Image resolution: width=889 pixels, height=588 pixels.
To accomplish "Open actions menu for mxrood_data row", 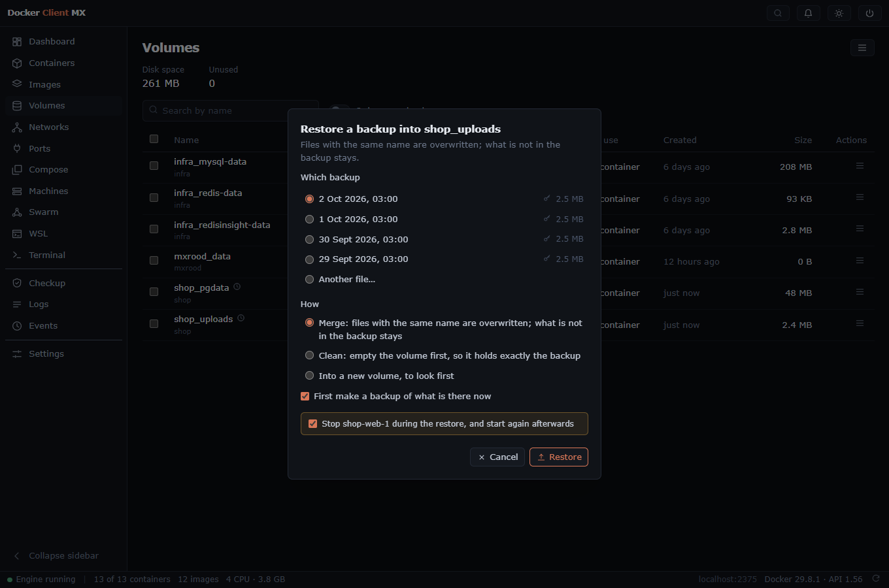I will (x=860, y=261).
